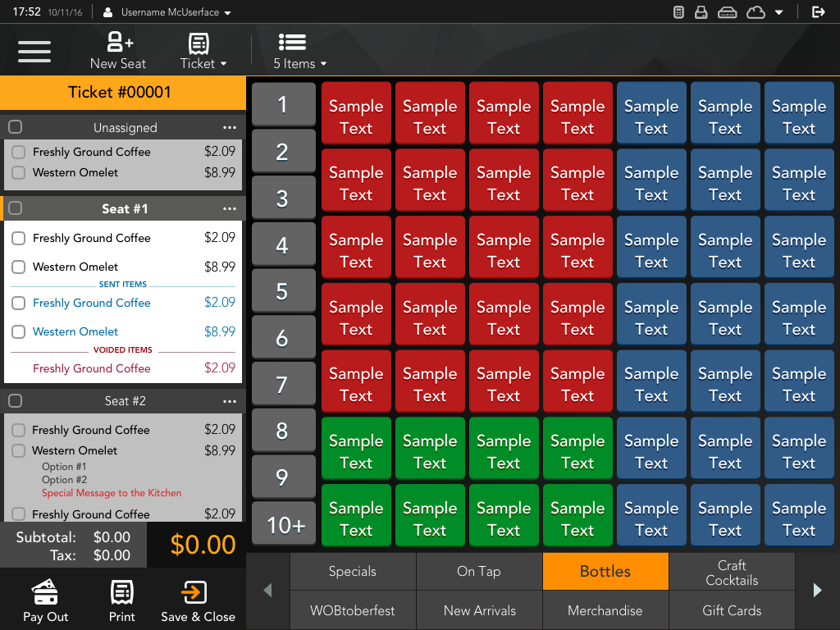Check sent Freshly Ground Coffee checkbox

click(x=19, y=304)
